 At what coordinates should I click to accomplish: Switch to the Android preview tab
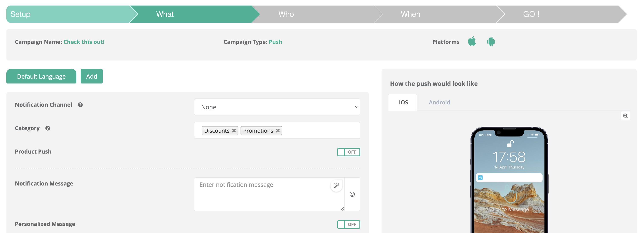tap(439, 102)
